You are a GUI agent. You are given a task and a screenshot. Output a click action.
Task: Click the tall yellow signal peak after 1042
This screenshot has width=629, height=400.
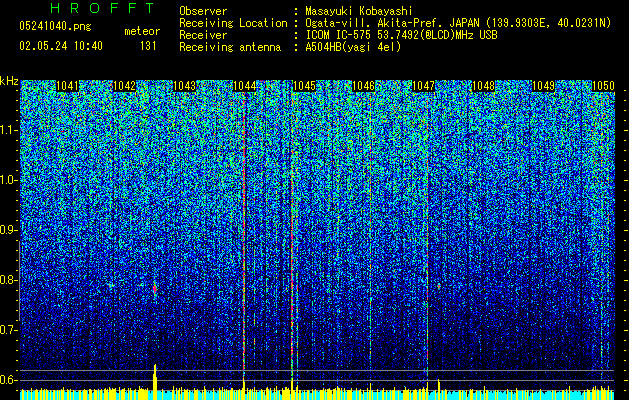click(x=155, y=382)
